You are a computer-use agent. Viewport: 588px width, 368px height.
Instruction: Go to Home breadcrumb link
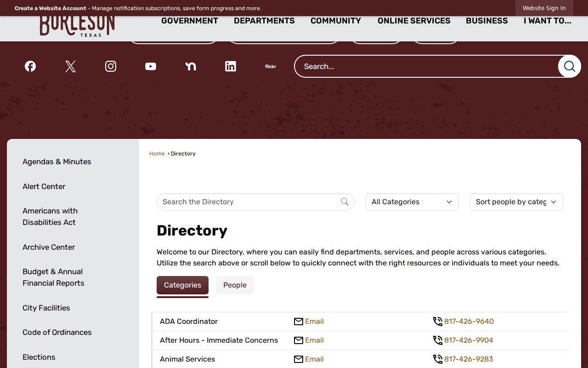pos(157,154)
